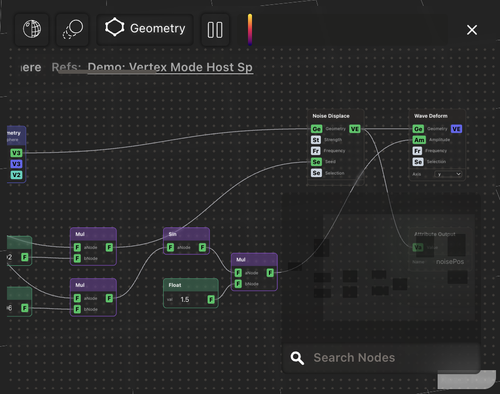
Task: Select the Attribute Output node title
Action: tap(434, 234)
